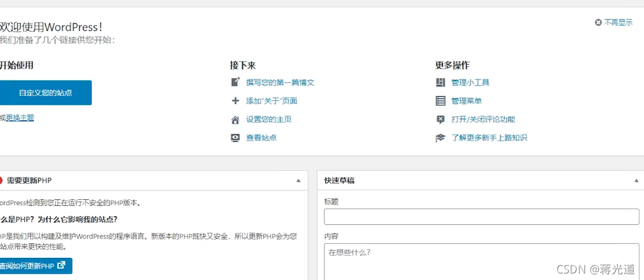644x280 pixels.
Task: Open the 撰写您的第一篇博文 link
Action: coord(280,82)
